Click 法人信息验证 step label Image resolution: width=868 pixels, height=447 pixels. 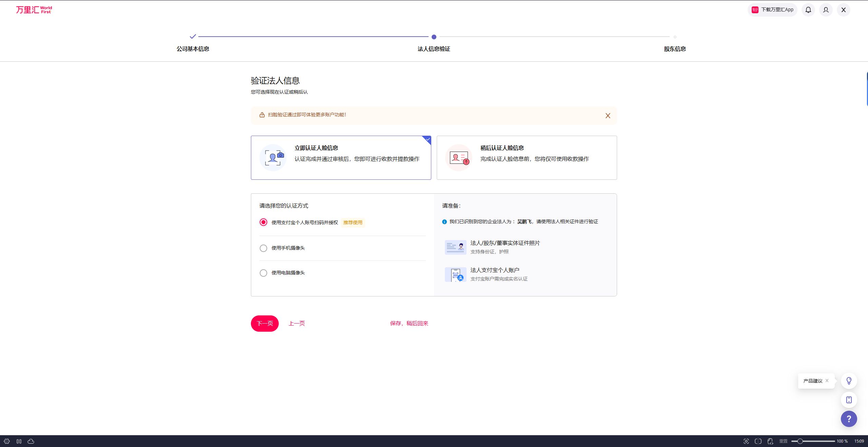[434, 49]
